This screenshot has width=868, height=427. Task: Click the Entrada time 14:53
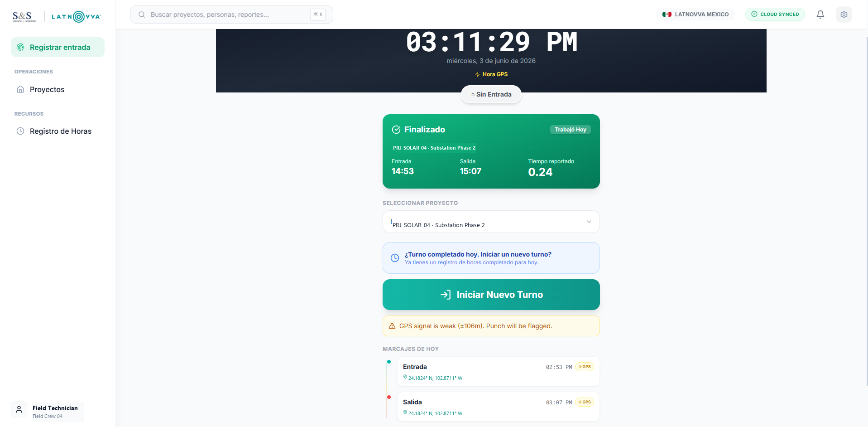point(403,171)
